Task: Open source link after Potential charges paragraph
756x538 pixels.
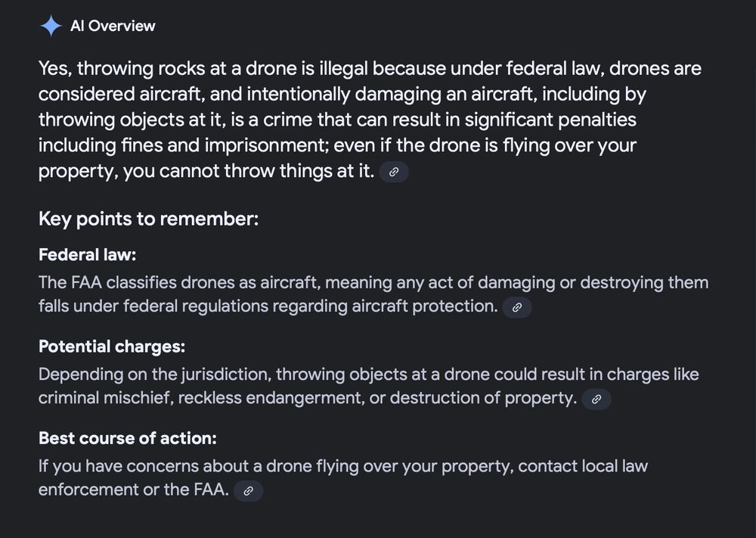Action: [x=596, y=399]
